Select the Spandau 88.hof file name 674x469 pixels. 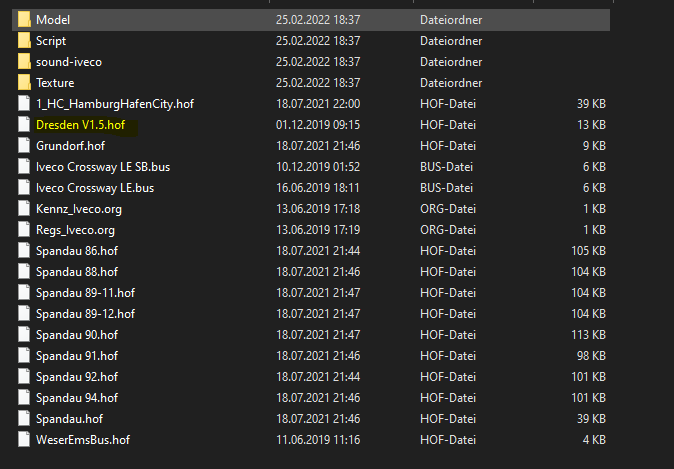[76, 271]
